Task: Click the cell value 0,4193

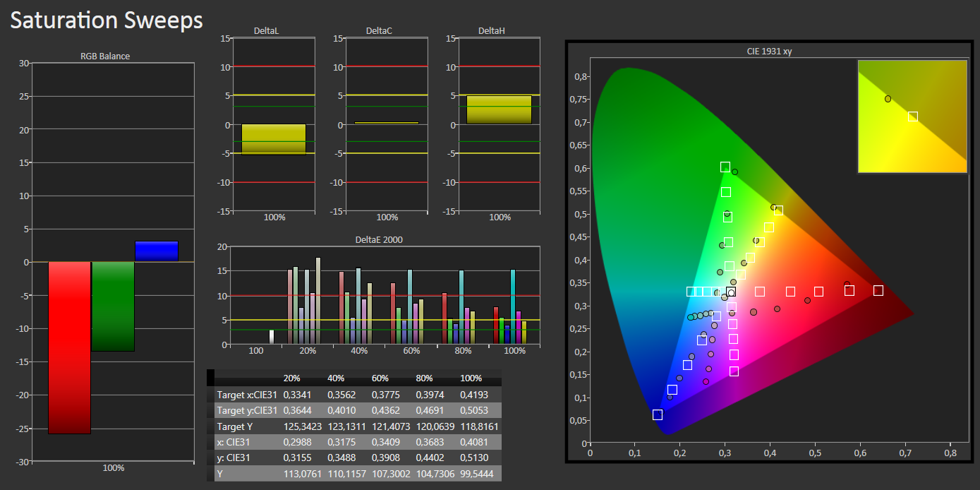Action: click(x=475, y=394)
